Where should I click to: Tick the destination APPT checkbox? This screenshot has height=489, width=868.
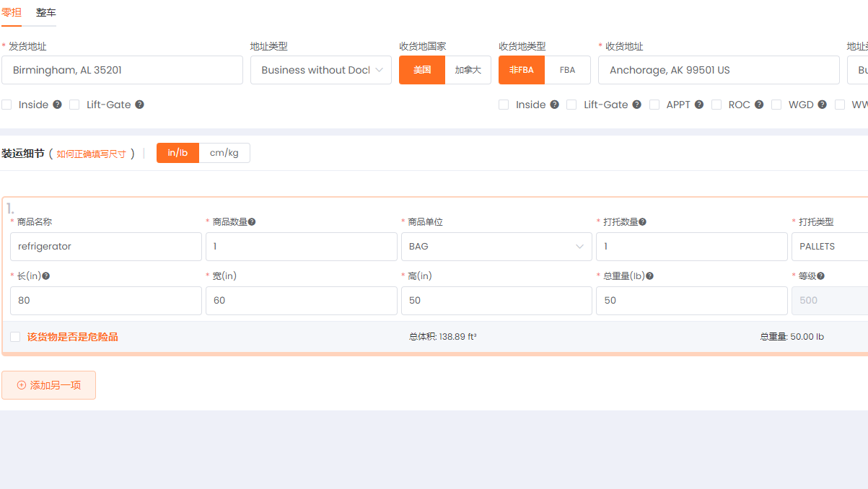654,105
